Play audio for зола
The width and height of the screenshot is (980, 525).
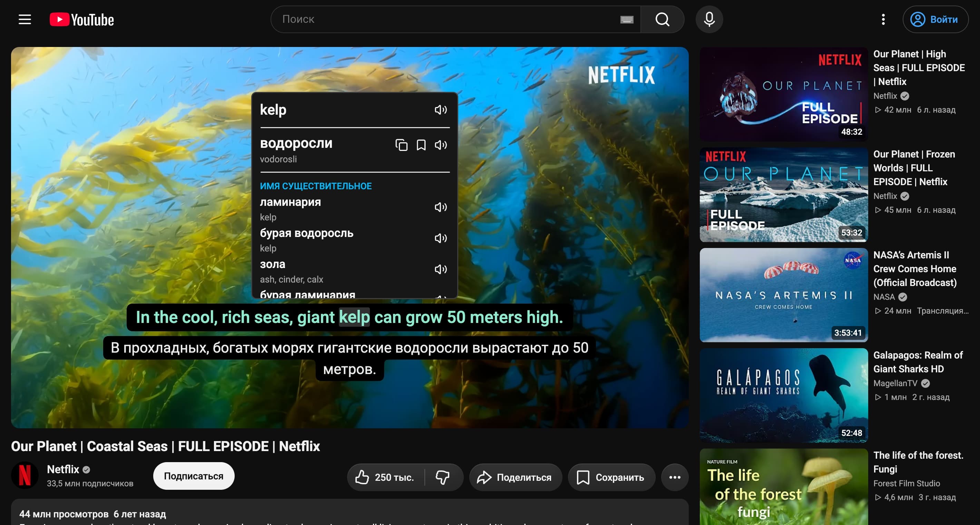441,269
